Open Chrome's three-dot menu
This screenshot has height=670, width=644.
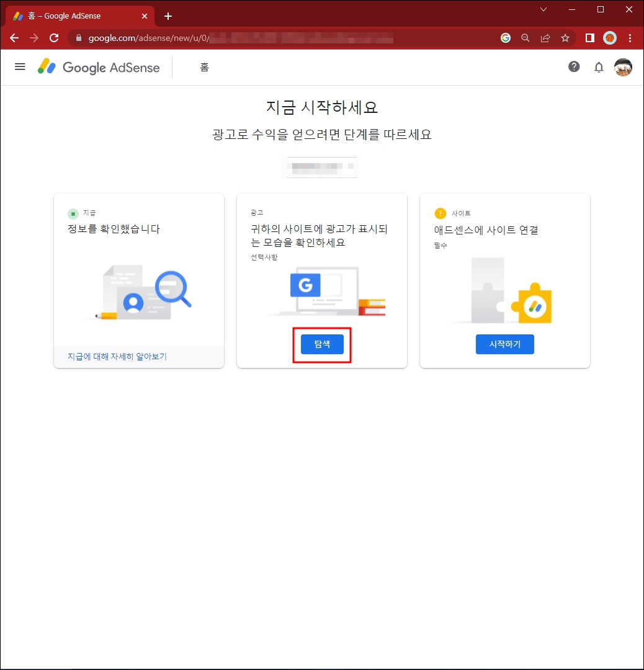click(x=630, y=38)
